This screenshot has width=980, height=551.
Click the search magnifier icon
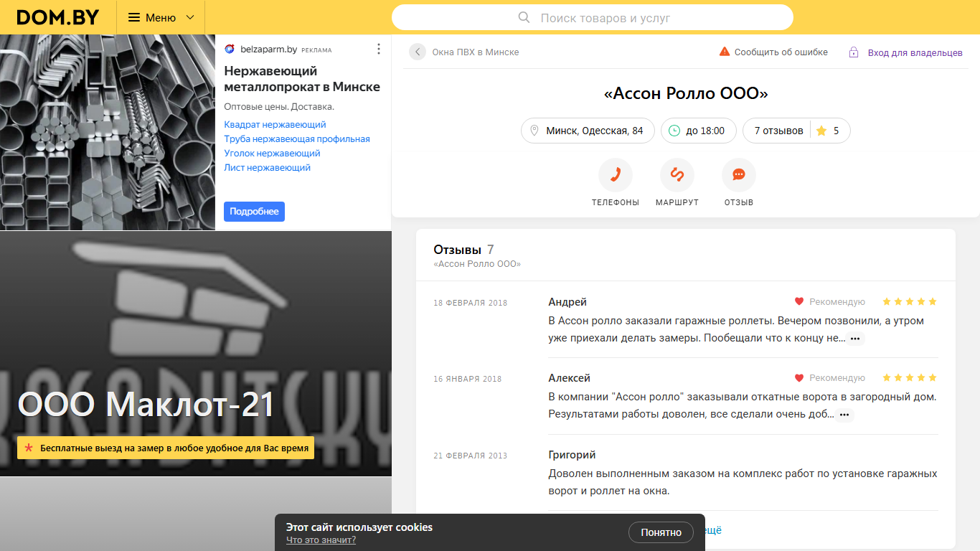coord(524,17)
